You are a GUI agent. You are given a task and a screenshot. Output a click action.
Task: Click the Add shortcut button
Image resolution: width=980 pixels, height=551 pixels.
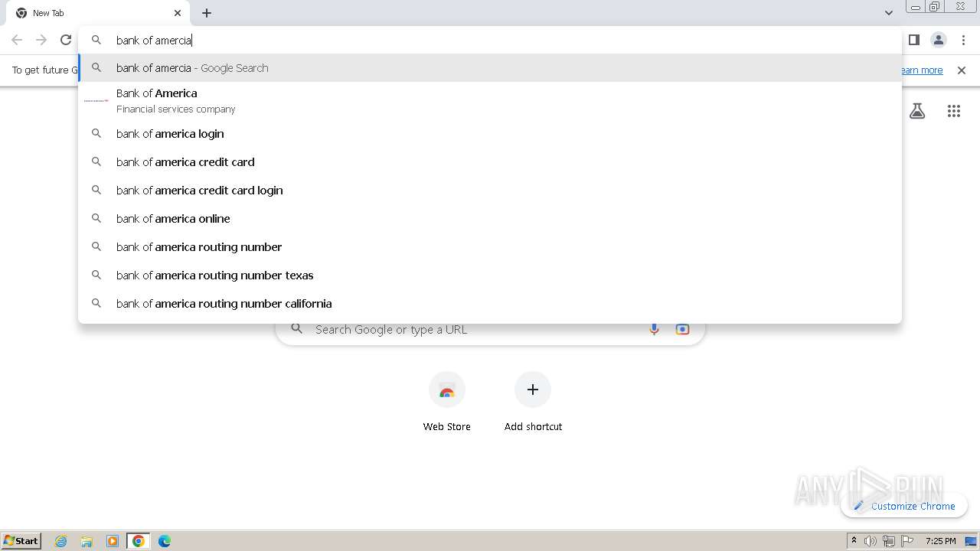click(533, 403)
